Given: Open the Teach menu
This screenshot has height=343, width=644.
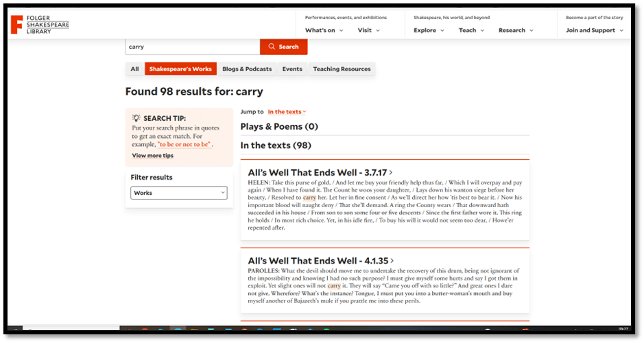Looking at the screenshot, I should pyautogui.click(x=471, y=30).
